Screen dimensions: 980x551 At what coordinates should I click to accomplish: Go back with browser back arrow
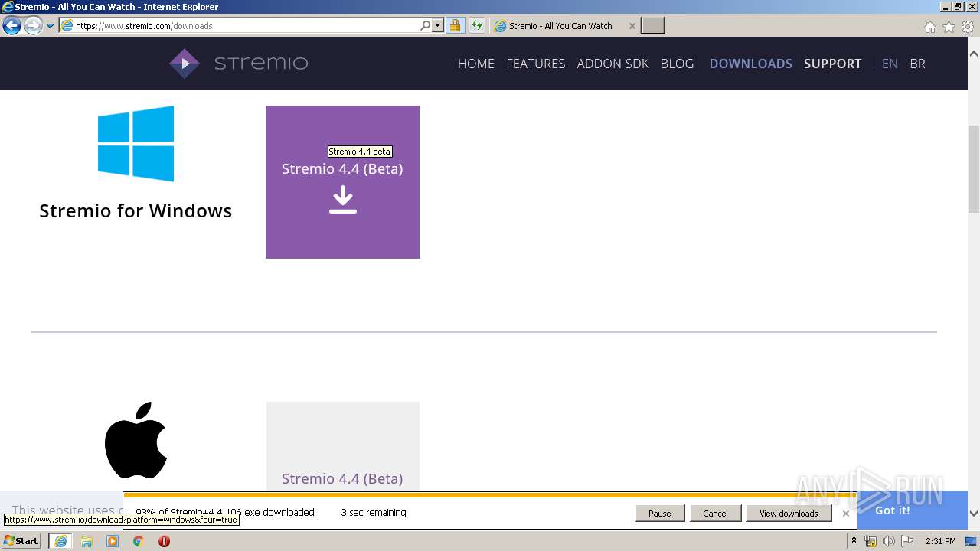point(11,26)
